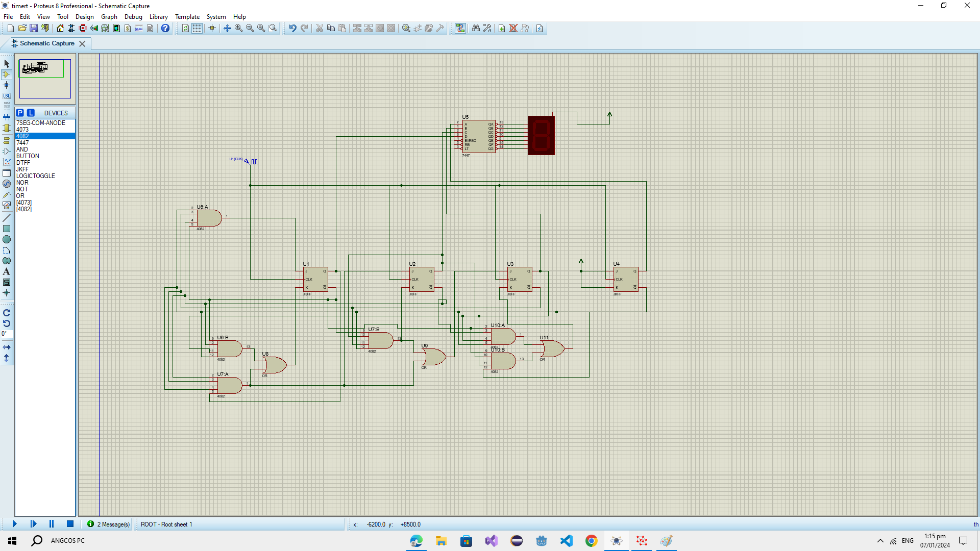980x551 pixels.
Task: Click the component selection arrow tool
Action: (x=7, y=63)
